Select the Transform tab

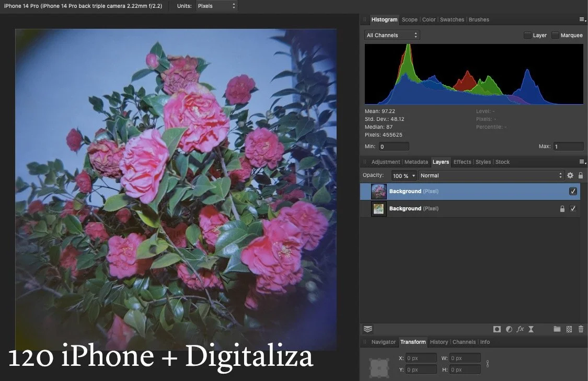pyautogui.click(x=413, y=342)
